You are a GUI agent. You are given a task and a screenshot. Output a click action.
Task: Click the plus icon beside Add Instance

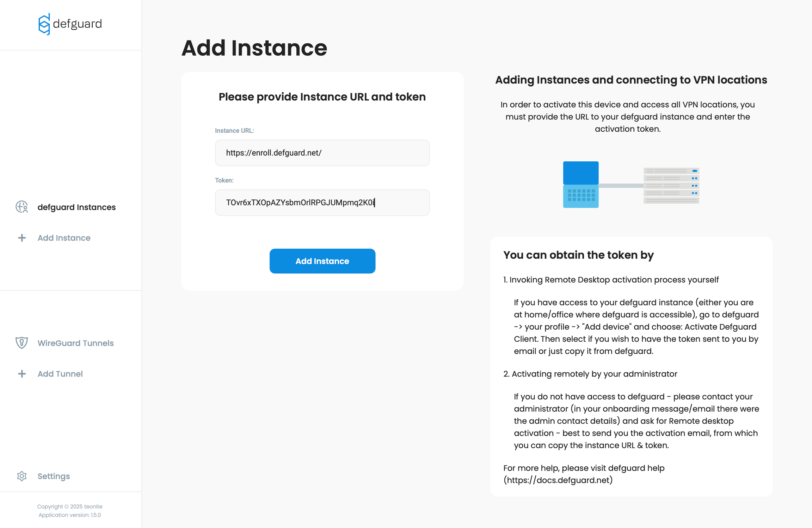tap(22, 238)
